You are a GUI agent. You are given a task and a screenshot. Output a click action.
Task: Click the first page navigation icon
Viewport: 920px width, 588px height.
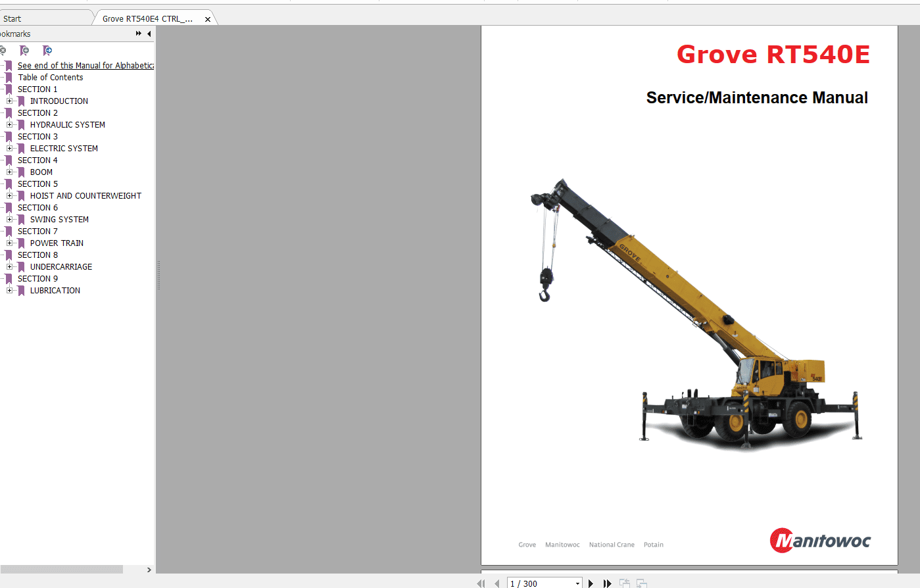[x=481, y=583]
